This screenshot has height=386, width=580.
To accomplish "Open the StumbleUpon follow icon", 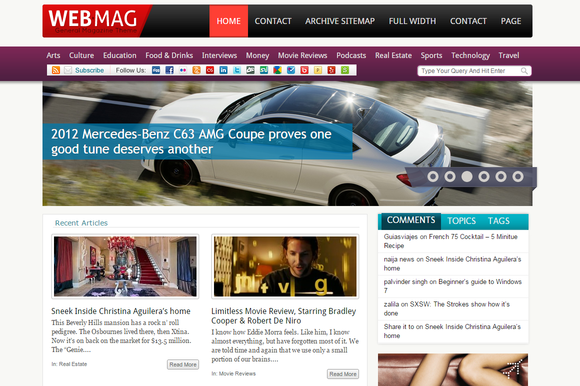I will (x=264, y=70).
